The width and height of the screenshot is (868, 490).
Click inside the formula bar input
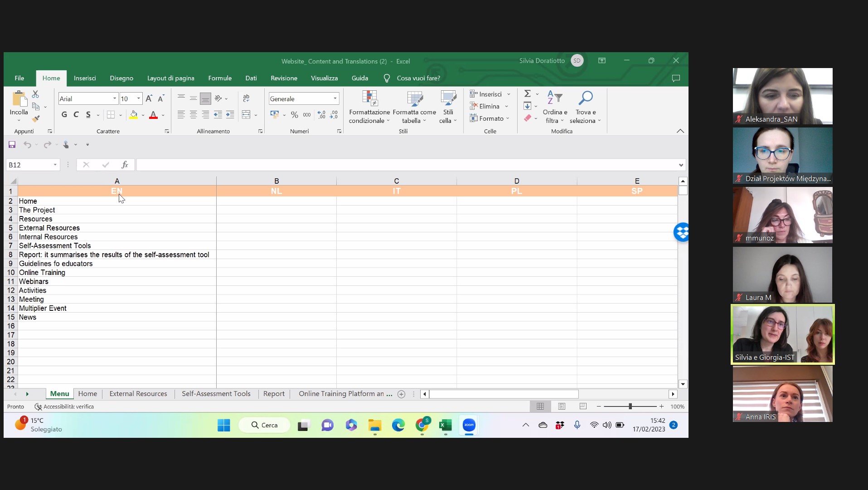click(407, 165)
